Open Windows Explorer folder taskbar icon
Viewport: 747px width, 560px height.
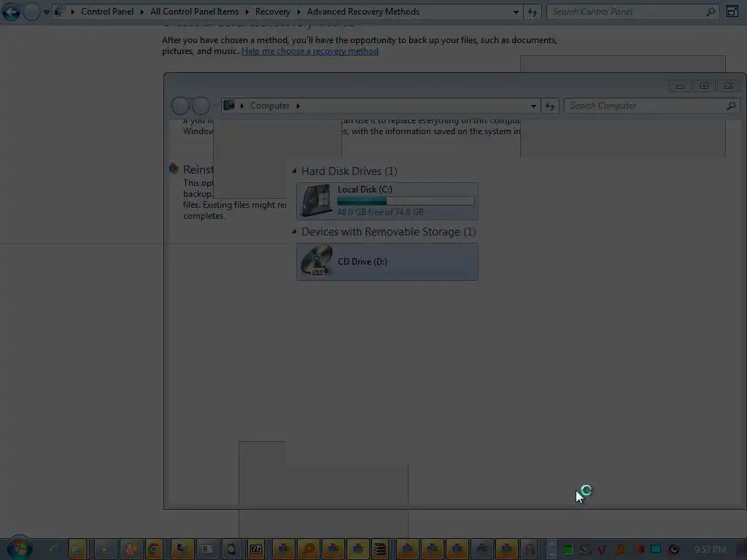[x=77, y=549]
